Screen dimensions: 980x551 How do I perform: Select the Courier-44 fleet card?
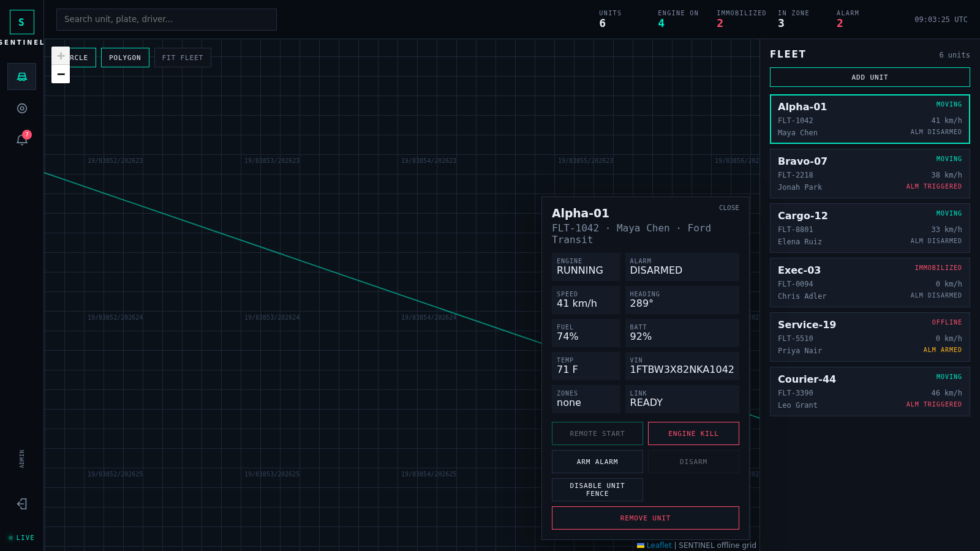(870, 391)
